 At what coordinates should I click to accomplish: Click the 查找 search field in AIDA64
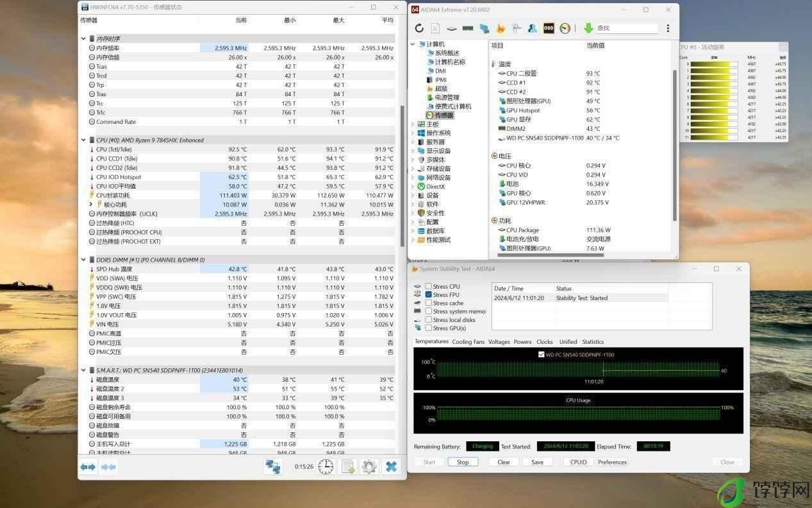pyautogui.click(x=627, y=28)
